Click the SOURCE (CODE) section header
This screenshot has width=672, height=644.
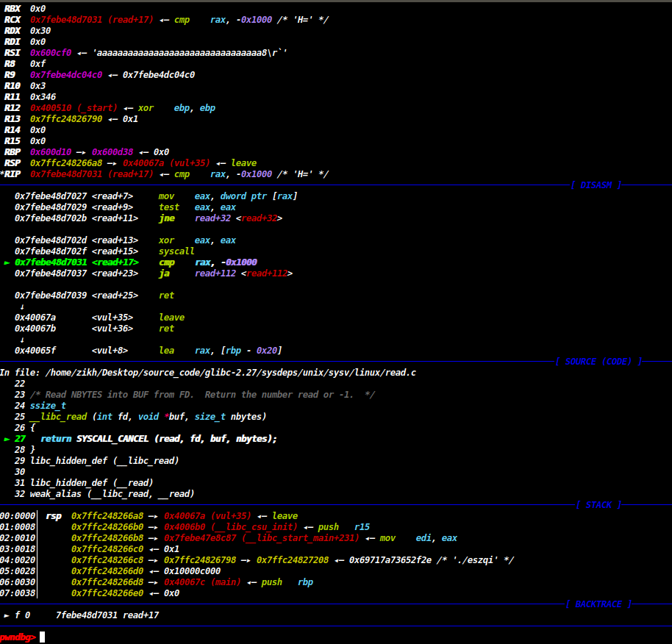point(598,362)
